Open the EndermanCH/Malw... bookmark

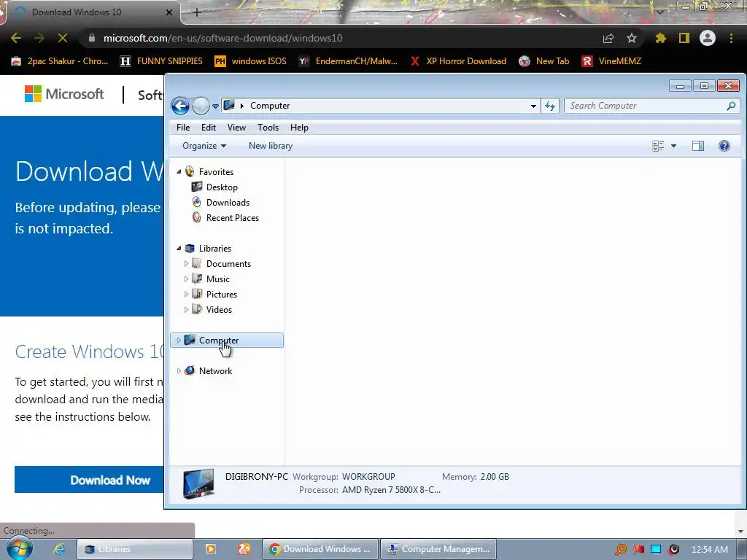(348, 61)
